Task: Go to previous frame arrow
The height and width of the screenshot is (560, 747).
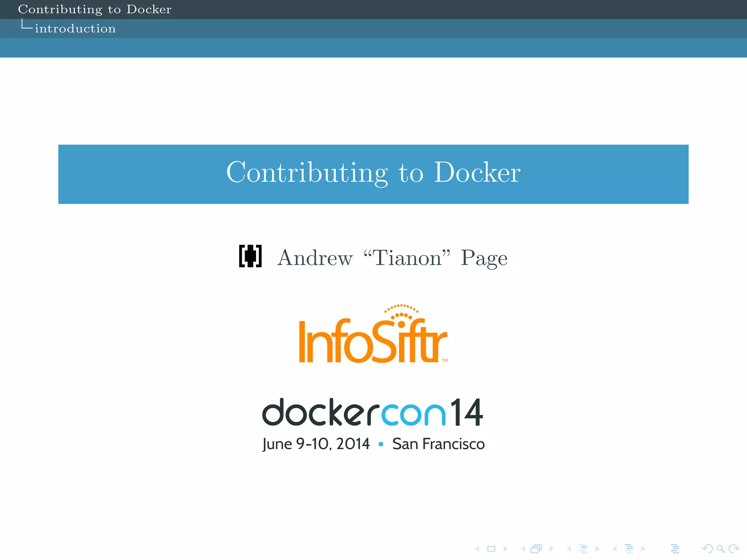Action: point(523,549)
